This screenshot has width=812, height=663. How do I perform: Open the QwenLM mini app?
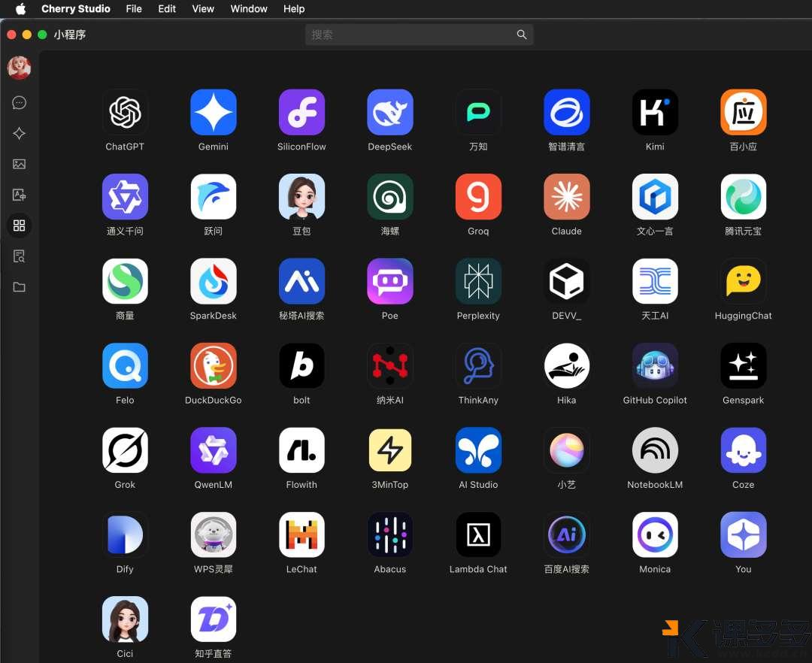click(x=214, y=450)
